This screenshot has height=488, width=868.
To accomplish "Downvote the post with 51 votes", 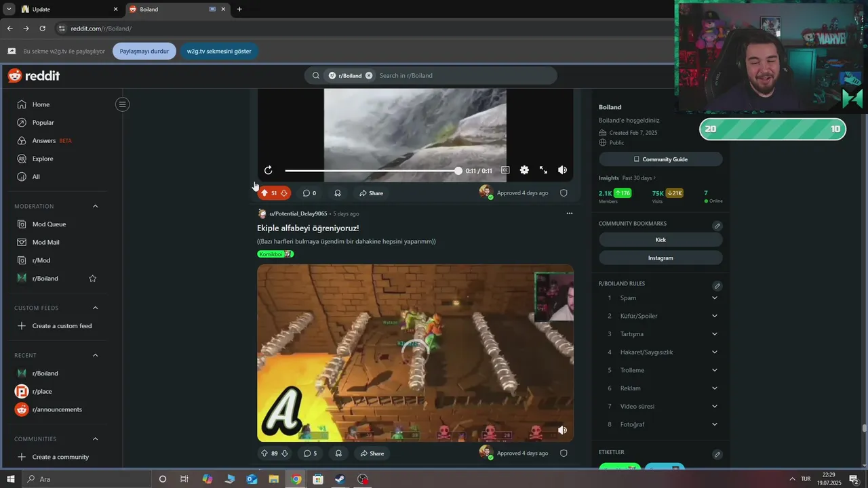I will pyautogui.click(x=284, y=193).
